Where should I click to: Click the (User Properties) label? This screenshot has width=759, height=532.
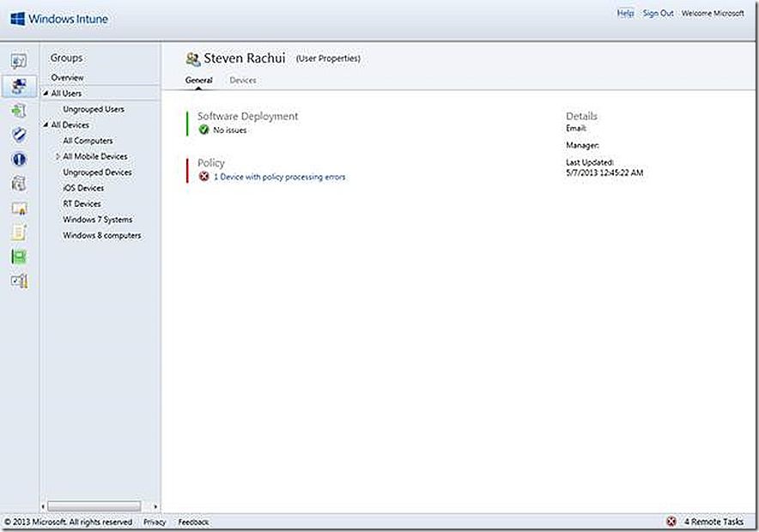point(328,58)
